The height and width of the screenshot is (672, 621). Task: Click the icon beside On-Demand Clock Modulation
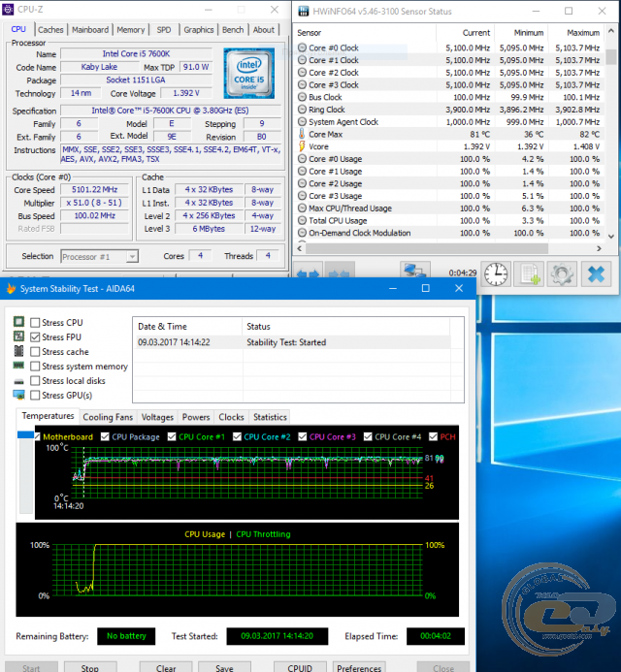tap(302, 233)
